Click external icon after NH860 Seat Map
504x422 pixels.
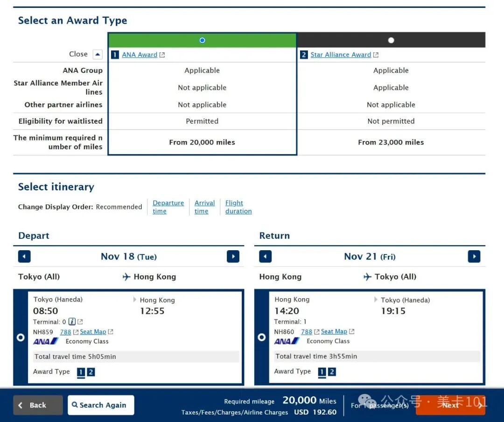point(352,331)
